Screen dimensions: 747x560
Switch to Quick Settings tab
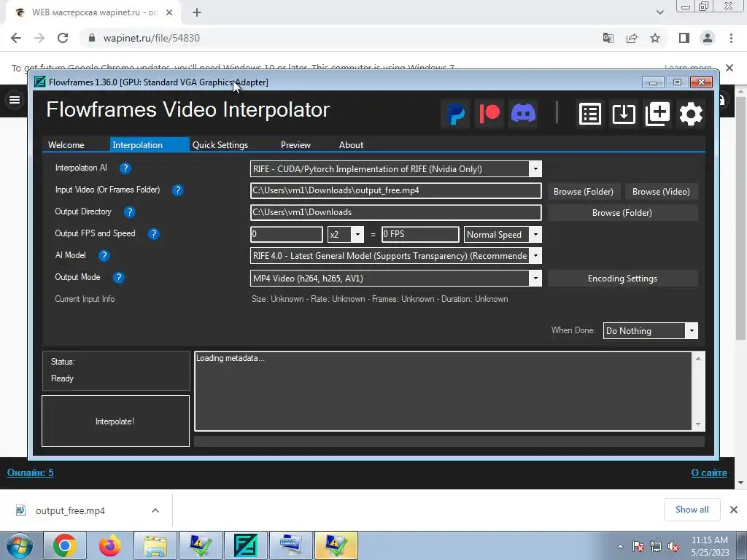[220, 145]
